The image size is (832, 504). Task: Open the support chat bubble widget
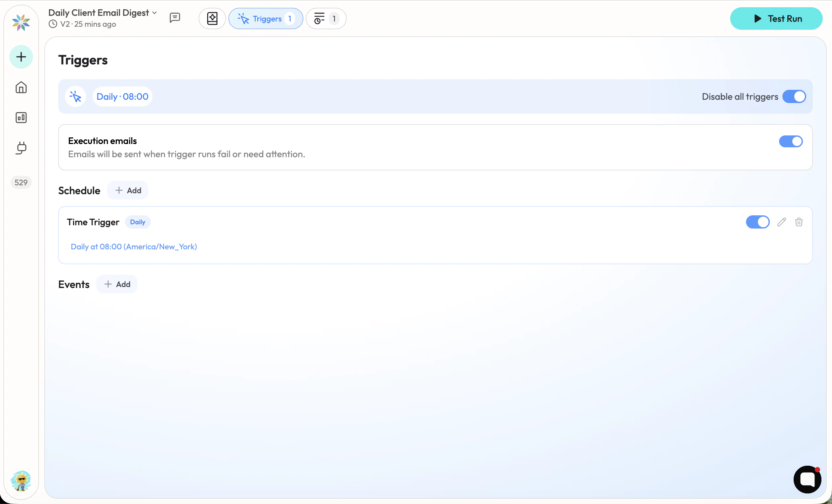807,479
